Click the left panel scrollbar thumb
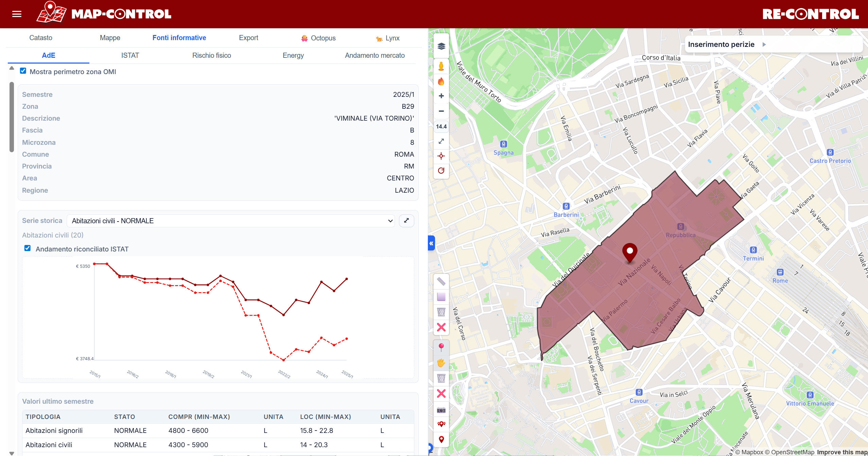This screenshot has width=868, height=456. click(12, 117)
